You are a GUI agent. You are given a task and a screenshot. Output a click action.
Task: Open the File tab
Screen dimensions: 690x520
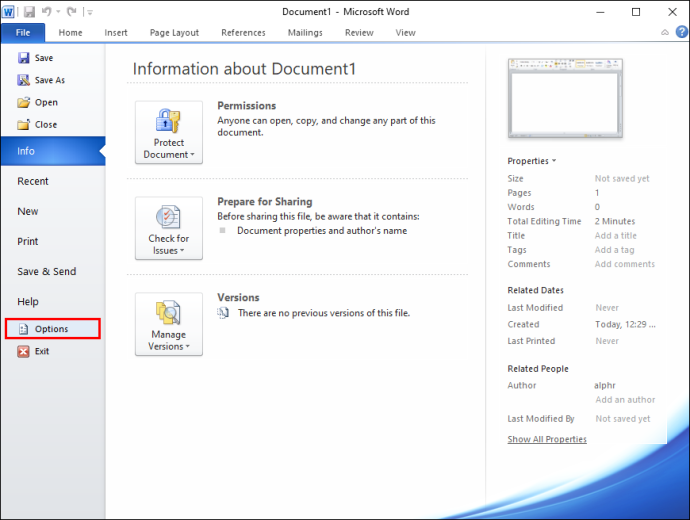click(x=23, y=33)
